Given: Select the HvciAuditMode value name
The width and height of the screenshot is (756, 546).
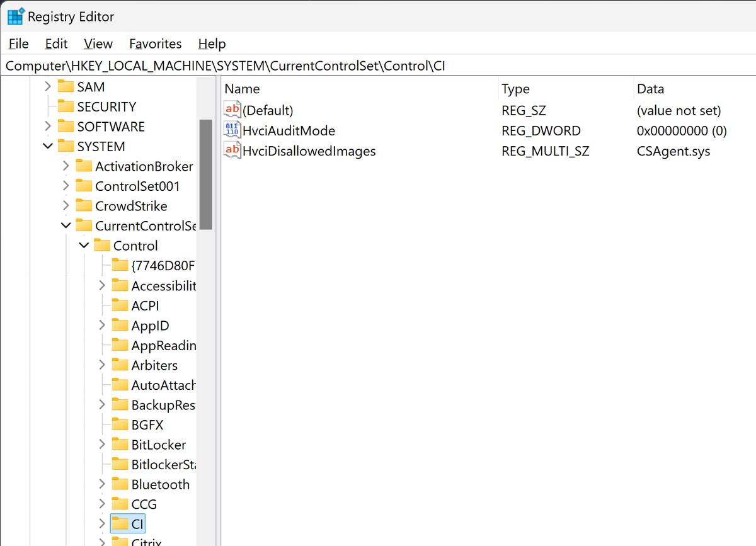Looking at the screenshot, I should [289, 131].
